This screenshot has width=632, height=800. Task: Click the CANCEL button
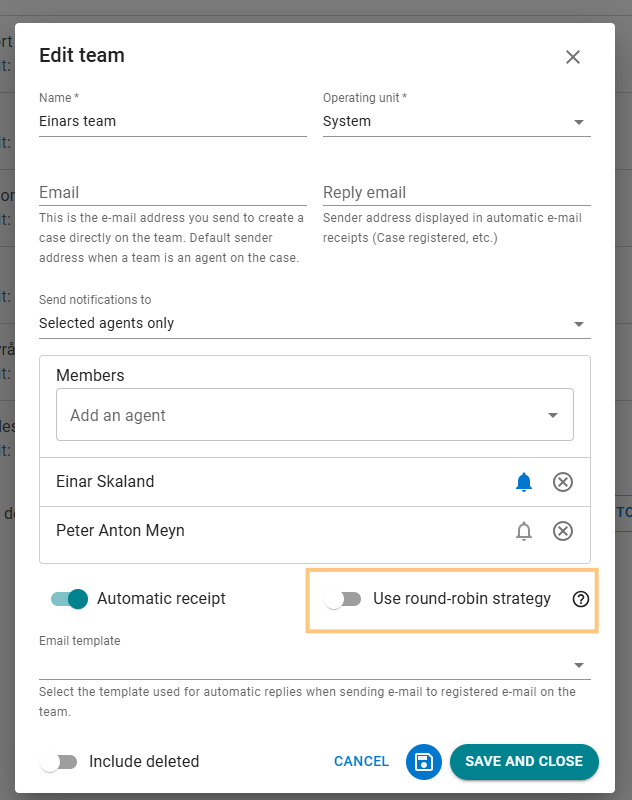point(361,761)
